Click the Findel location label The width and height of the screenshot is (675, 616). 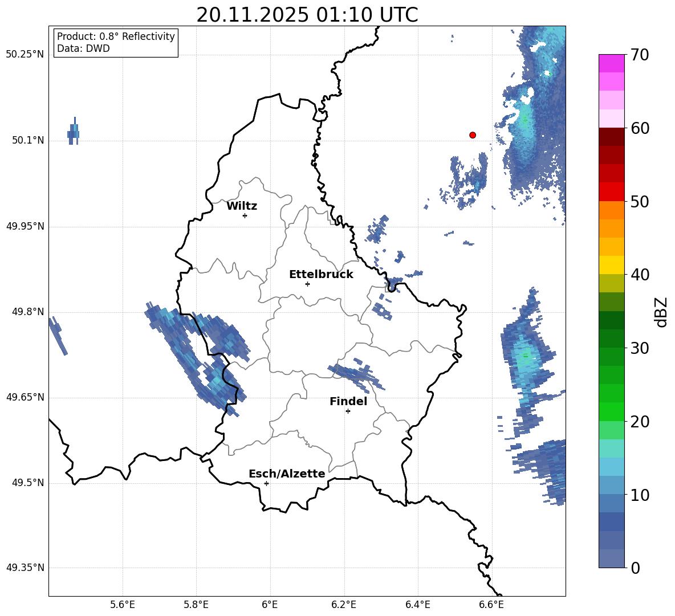(x=348, y=401)
